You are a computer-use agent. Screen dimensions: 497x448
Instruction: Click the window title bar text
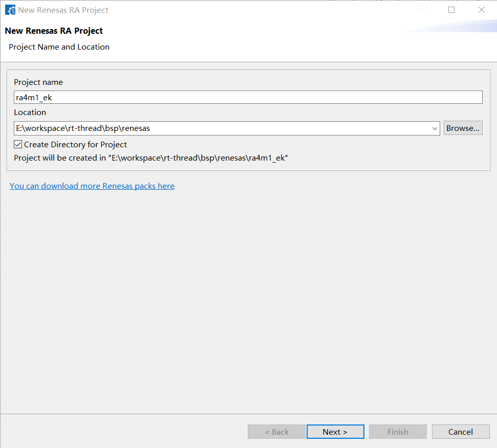[x=63, y=10]
